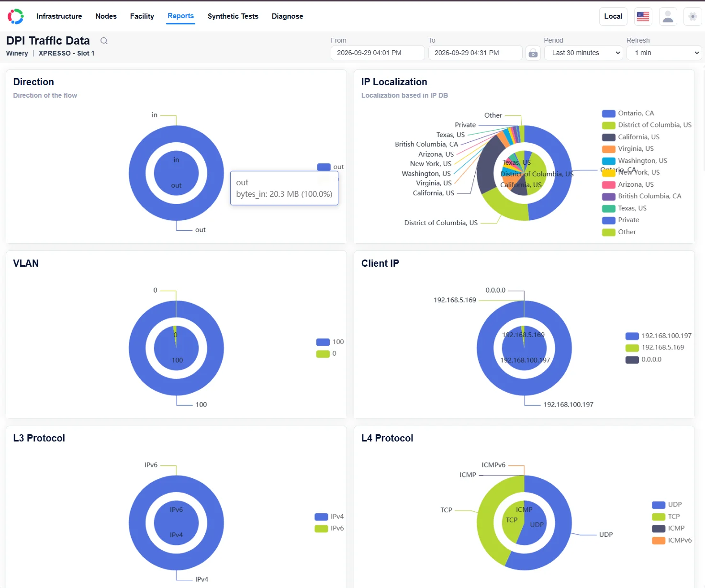Image resolution: width=705 pixels, height=588 pixels.
Task: Toggle the TCP legend entry in L4 Protocol
Action: (666, 517)
